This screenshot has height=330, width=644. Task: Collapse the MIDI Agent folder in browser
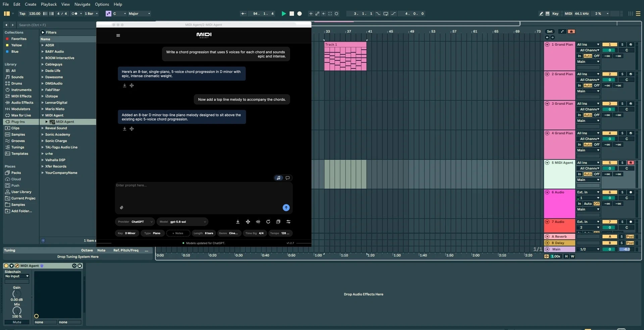coord(43,115)
